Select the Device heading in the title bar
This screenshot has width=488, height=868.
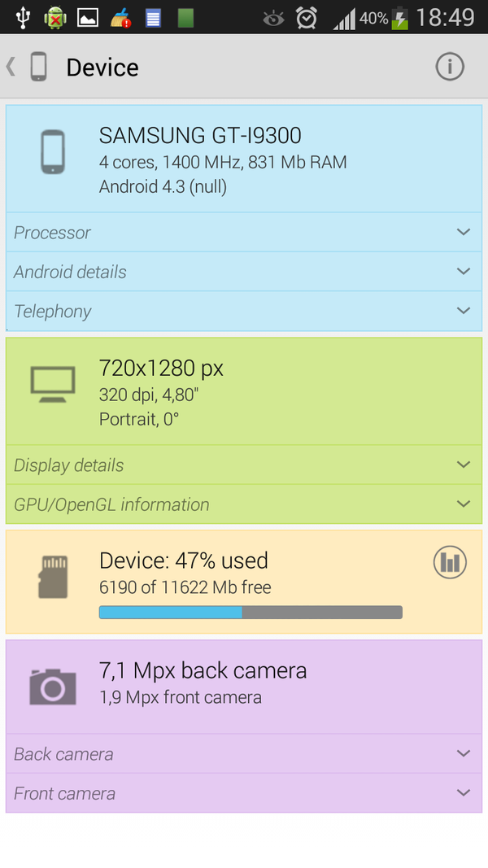(x=102, y=67)
